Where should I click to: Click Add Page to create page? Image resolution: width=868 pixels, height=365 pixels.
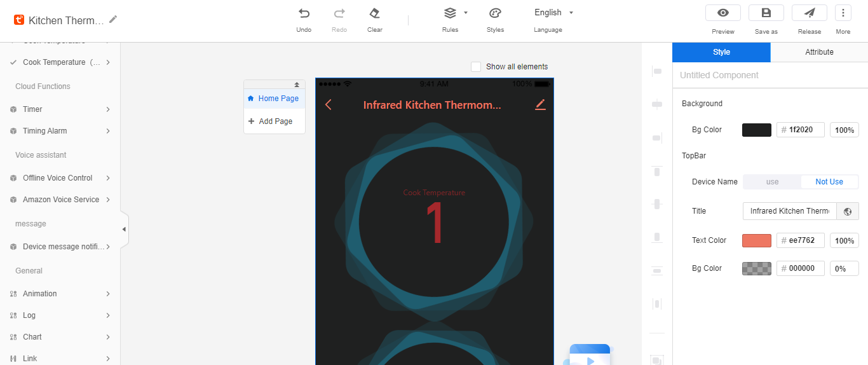coord(275,121)
